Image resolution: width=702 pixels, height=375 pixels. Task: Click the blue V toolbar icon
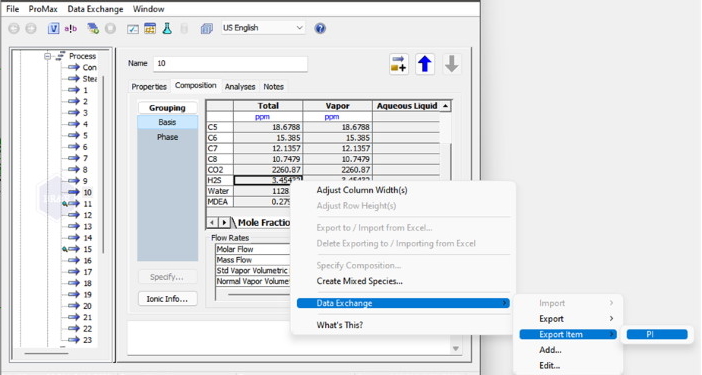pyautogui.click(x=53, y=29)
